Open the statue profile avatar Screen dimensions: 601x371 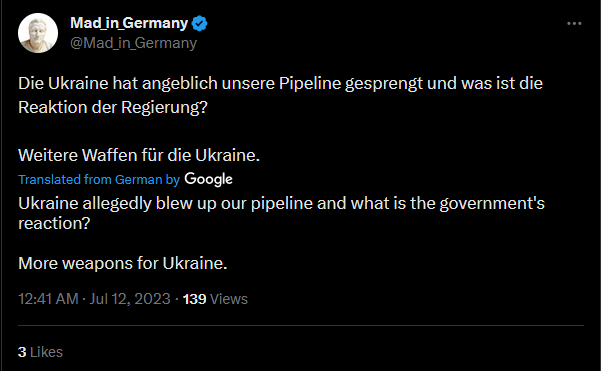click(x=38, y=33)
